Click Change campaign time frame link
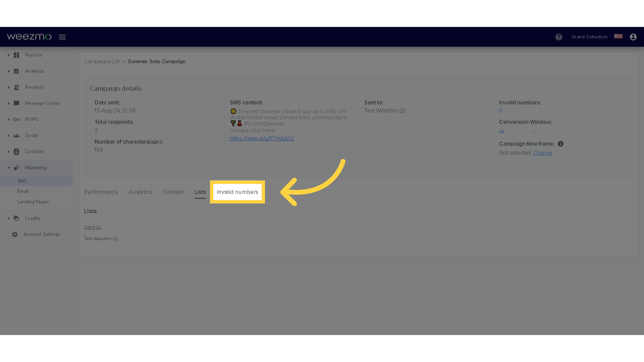The image size is (644, 362). click(x=542, y=153)
